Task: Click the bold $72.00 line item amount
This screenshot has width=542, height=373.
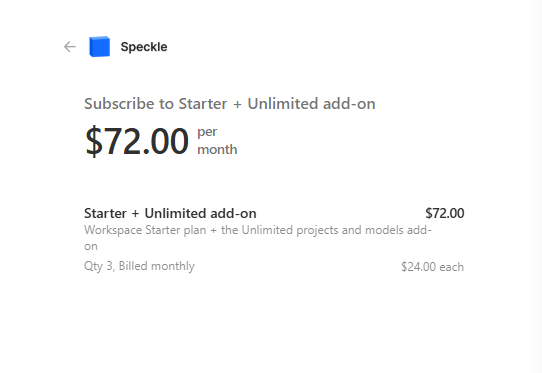Action: pos(445,213)
